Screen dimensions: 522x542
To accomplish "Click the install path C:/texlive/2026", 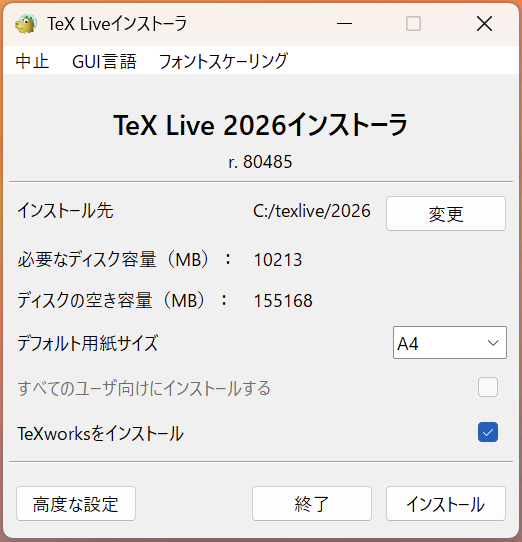I will [311, 211].
